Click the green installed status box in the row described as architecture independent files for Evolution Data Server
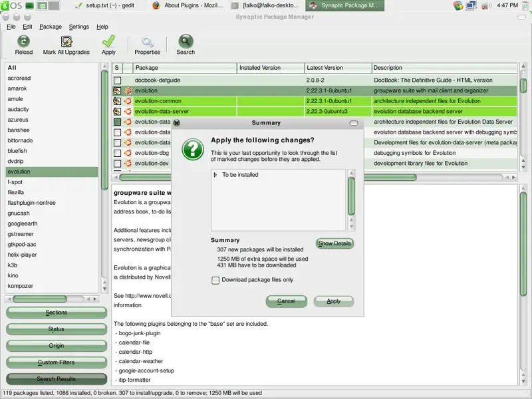 (118, 122)
